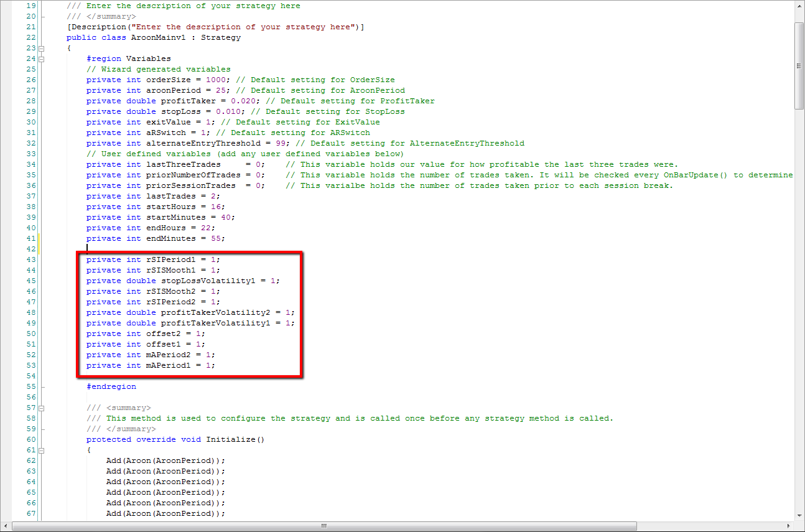This screenshot has height=532, width=805.
Task: Click the profitTakerVolatility1 declaration
Action: tap(190, 323)
